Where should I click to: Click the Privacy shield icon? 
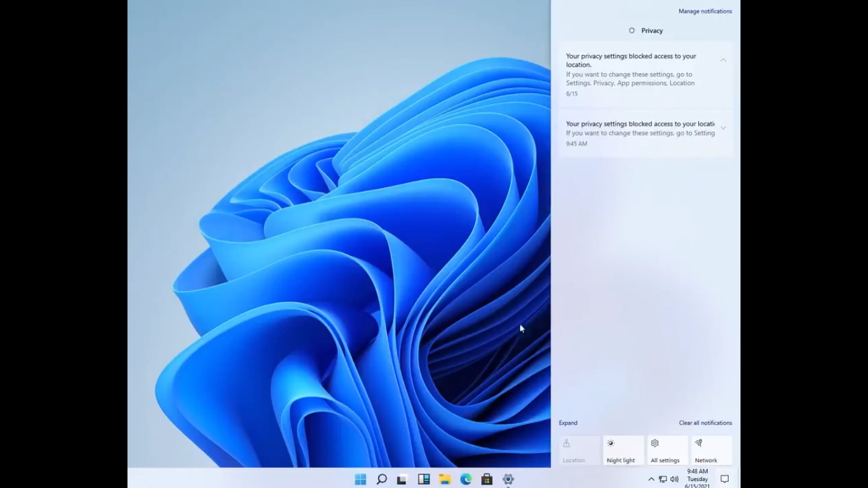pos(632,30)
